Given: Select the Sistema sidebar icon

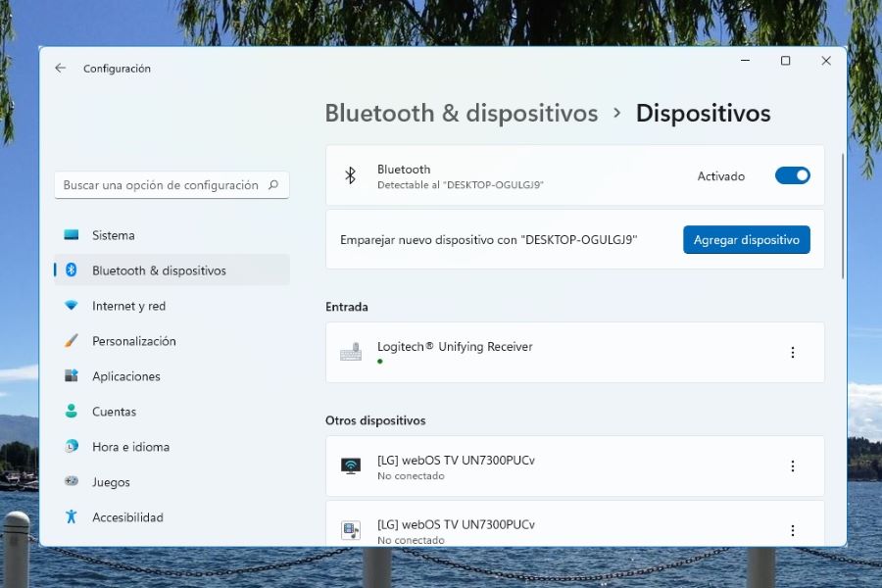Looking at the screenshot, I should (x=72, y=235).
